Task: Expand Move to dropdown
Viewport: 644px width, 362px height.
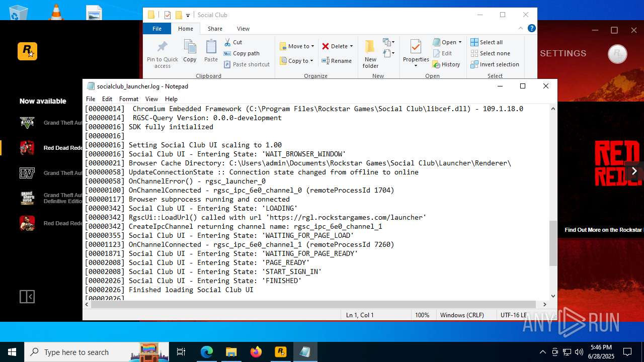Action: click(312, 46)
